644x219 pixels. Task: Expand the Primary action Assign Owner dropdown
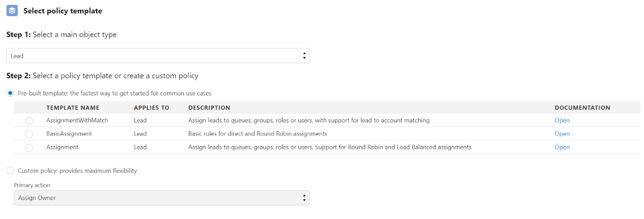tap(162, 198)
